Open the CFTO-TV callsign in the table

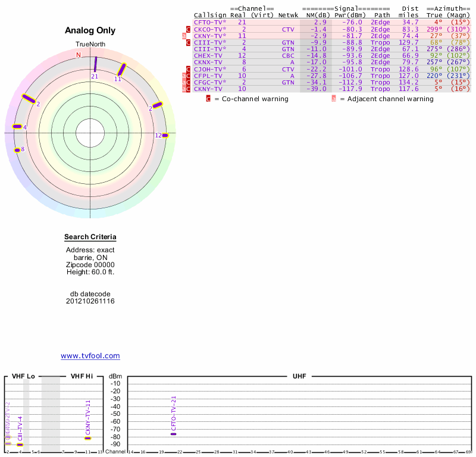pos(209,22)
